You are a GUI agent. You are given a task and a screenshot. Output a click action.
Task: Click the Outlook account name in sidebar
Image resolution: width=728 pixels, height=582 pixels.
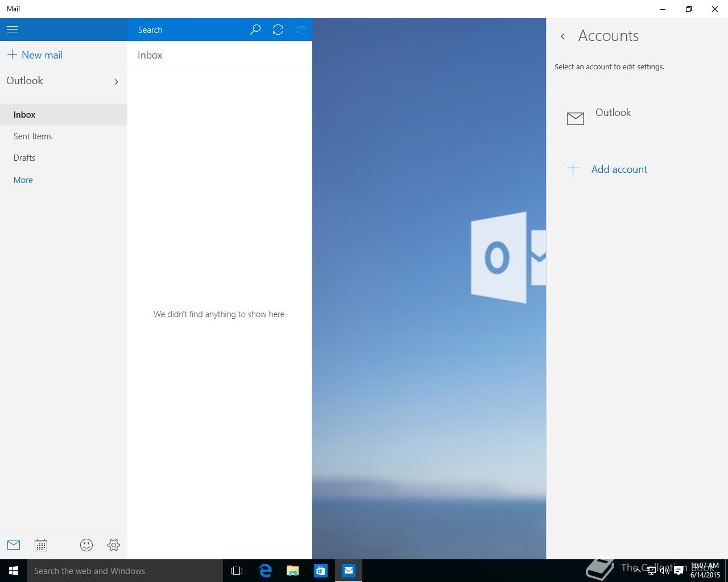(24, 81)
